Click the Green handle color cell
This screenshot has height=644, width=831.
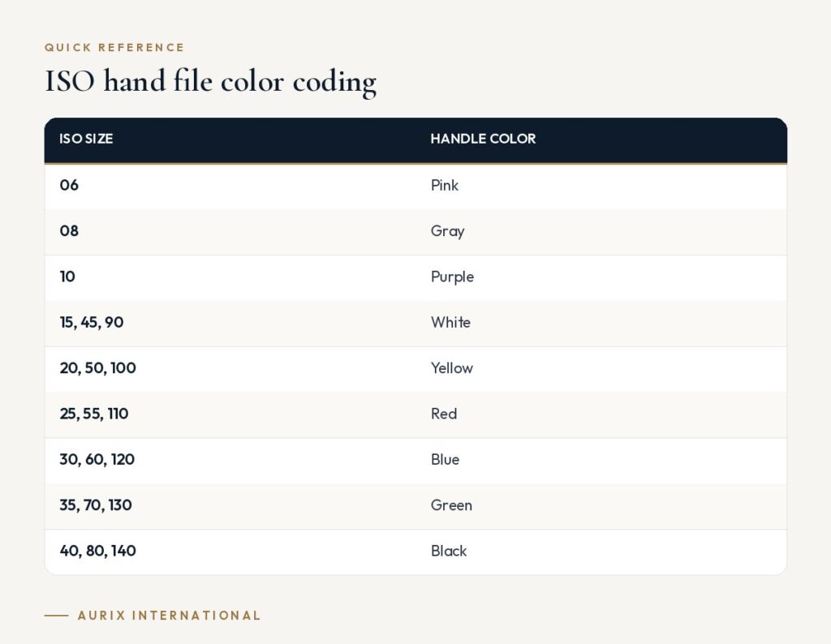(x=601, y=506)
